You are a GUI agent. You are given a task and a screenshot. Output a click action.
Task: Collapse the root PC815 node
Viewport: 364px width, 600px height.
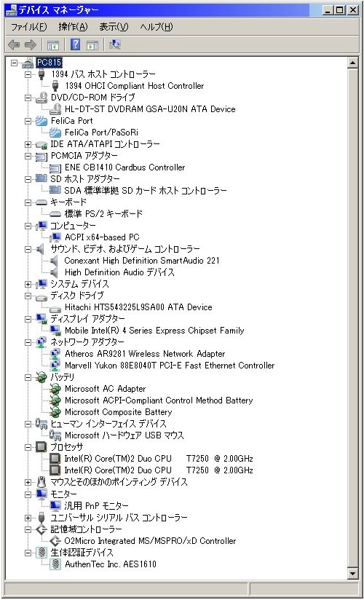tap(14, 63)
